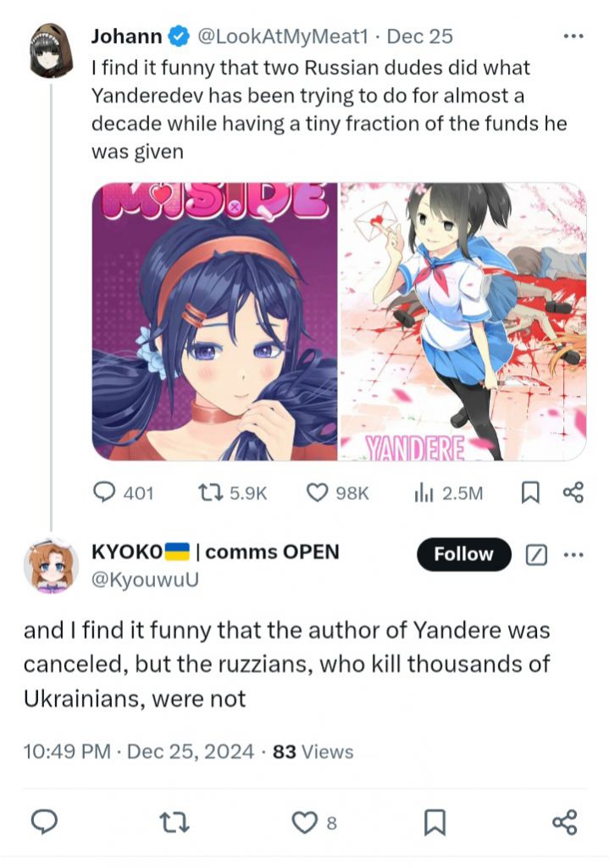609x868 pixels.
Task: Like KYOKO's reply with 8 likes
Action: pyautogui.click(x=313, y=822)
